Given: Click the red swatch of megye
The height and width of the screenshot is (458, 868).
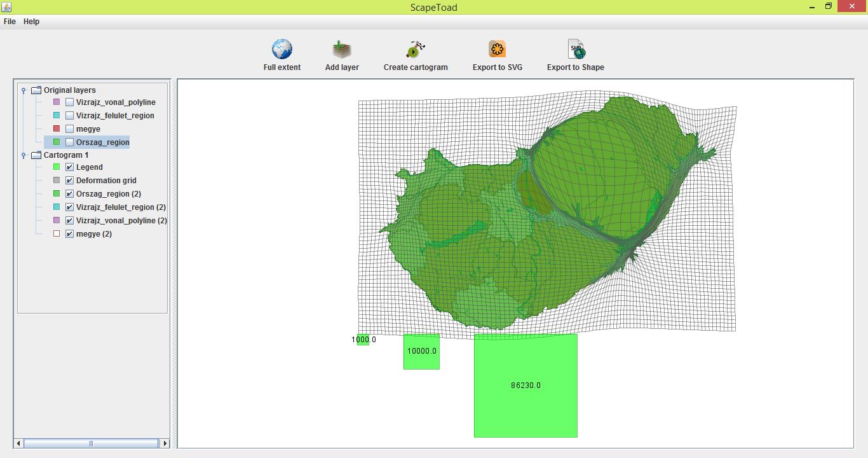Looking at the screenshot, I should 57,129.
